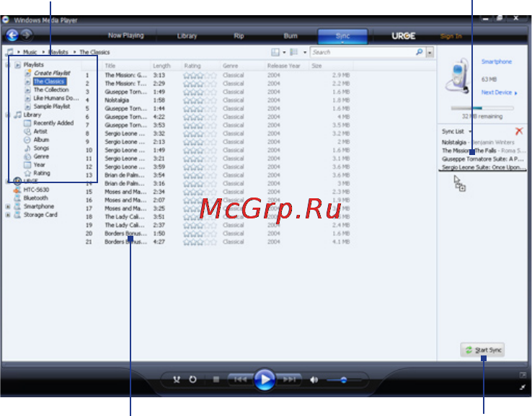Collapse the Playlists tree node

(7, 65)
